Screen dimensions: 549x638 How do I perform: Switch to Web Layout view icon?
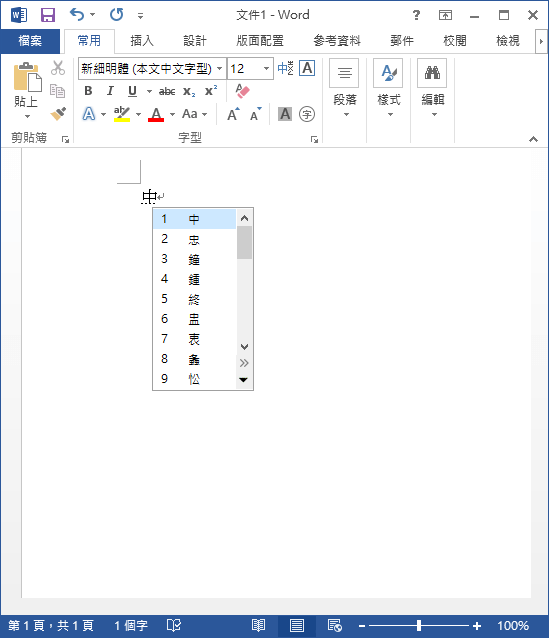coord(335,625)
